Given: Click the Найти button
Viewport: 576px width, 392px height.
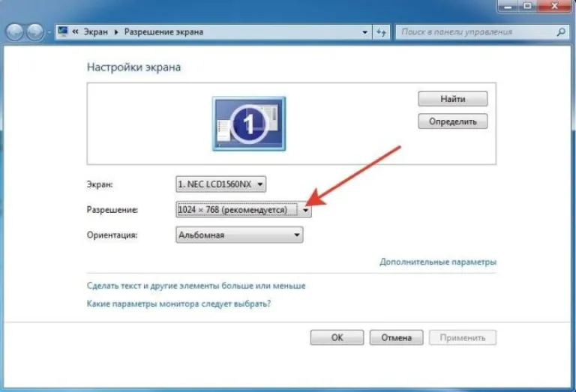Looking at the screenshot, I should pyautogui.click(x=453, y=99).
